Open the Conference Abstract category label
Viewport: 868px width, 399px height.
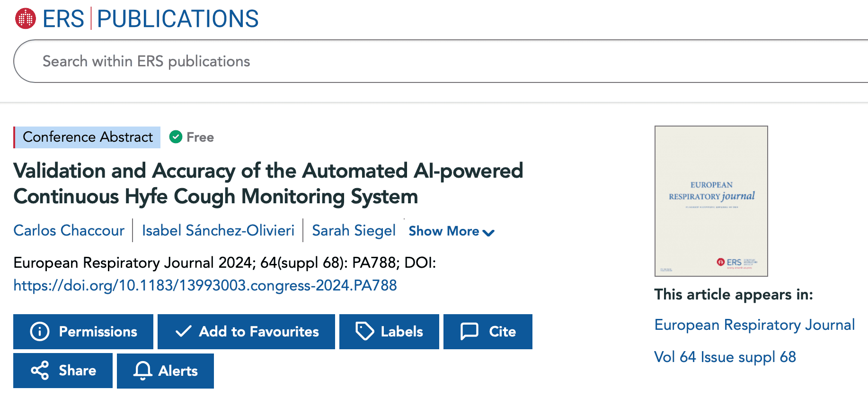coord(87,137)
